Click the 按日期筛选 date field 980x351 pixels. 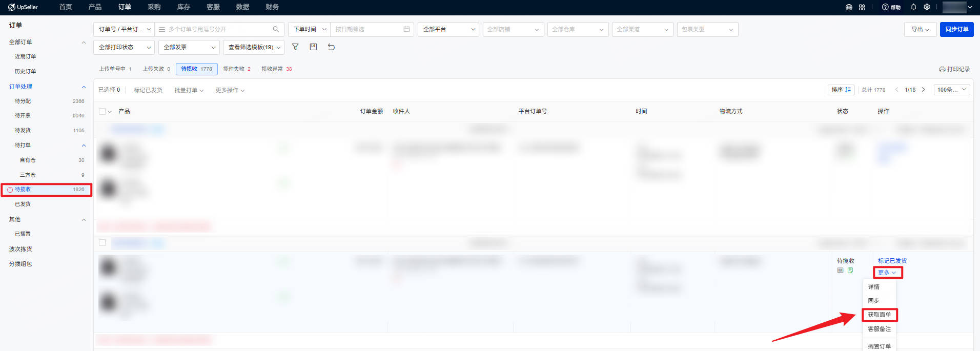click(372, 29)
